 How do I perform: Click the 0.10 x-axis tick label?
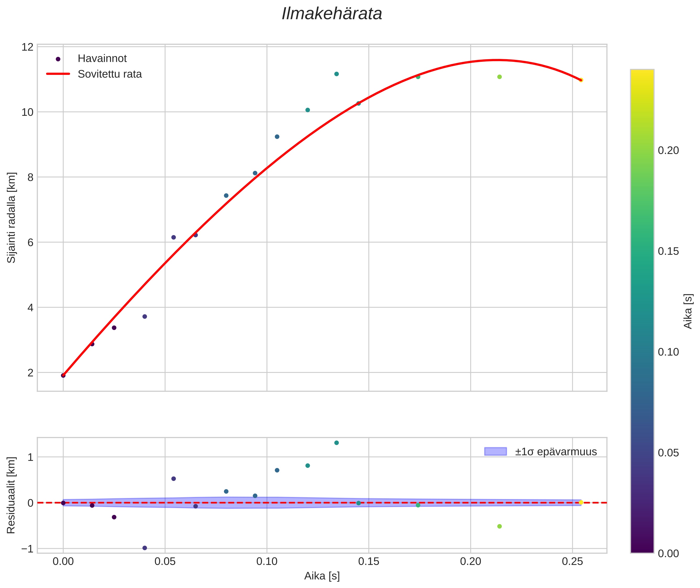(267, 562)
